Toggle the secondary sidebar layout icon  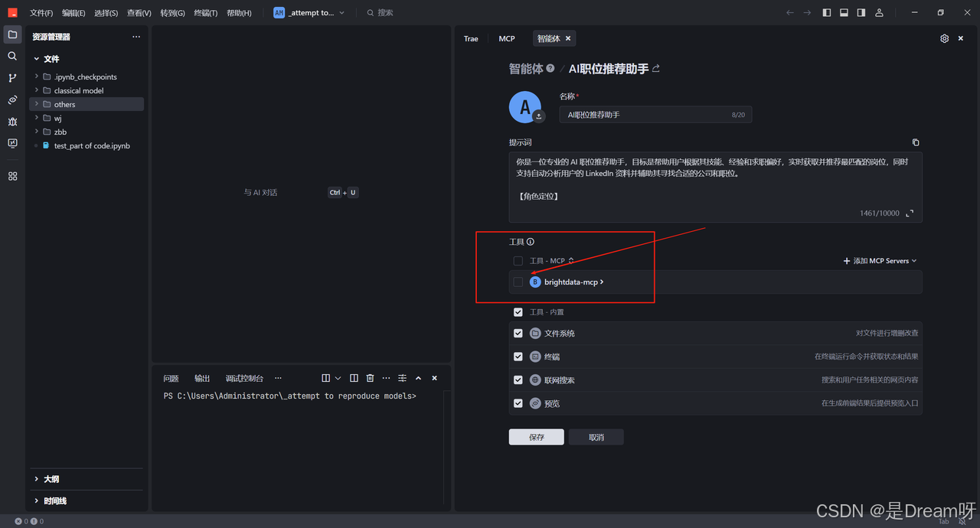(x=861, y=13)
